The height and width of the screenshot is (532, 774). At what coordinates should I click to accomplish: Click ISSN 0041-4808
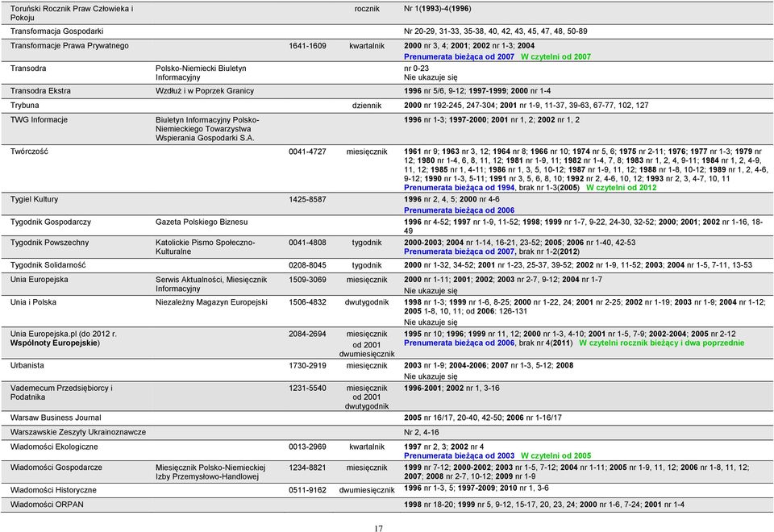307,243
